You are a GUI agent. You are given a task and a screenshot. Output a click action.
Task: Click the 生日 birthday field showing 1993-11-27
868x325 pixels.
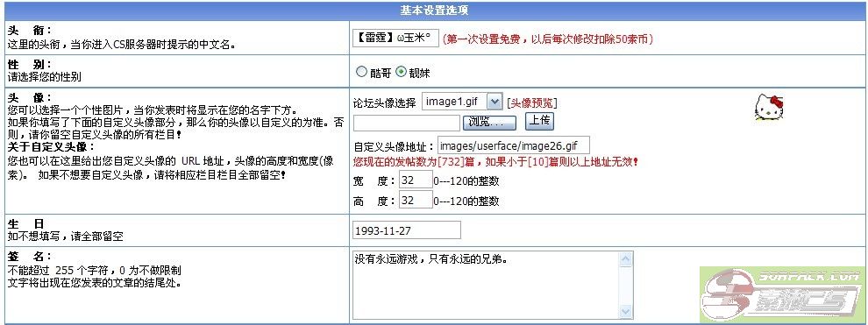point(406,230)
